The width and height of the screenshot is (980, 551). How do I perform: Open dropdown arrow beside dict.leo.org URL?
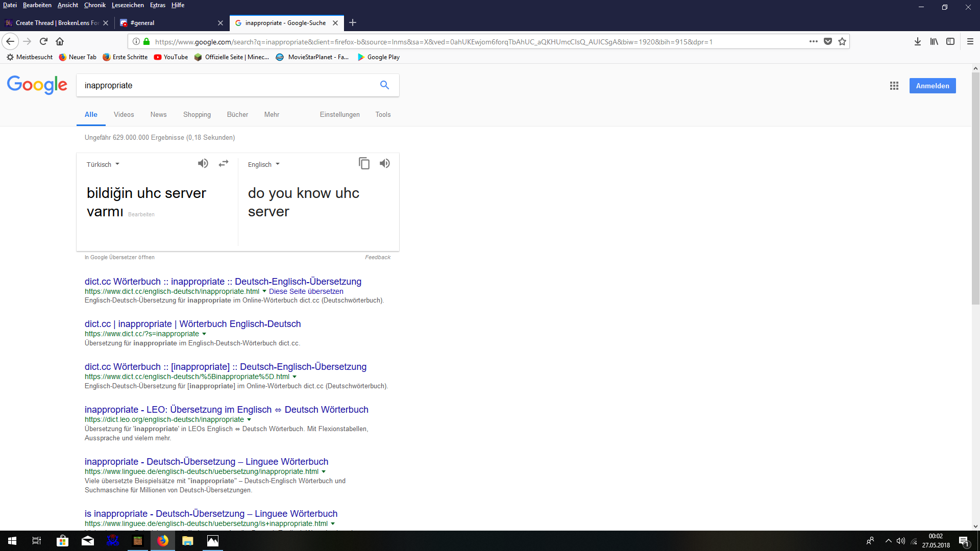pos(249,420)
